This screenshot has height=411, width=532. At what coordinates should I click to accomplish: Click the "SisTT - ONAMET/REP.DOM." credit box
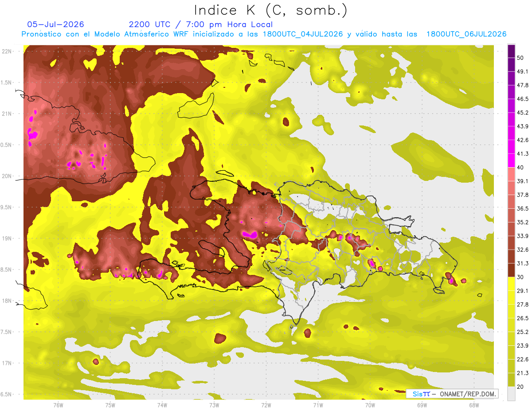pyautogui.click(x=452, y=394)
